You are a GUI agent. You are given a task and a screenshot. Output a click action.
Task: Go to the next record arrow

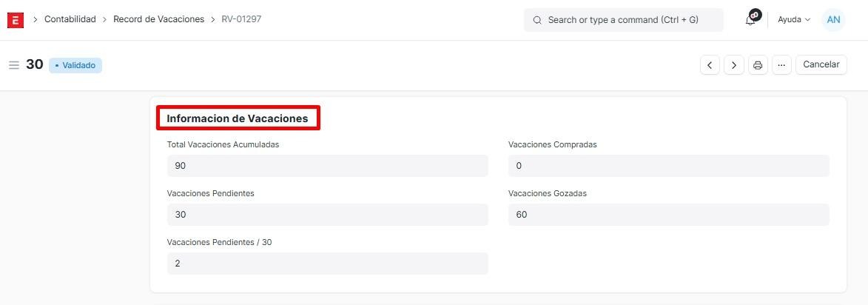point(733,65)
